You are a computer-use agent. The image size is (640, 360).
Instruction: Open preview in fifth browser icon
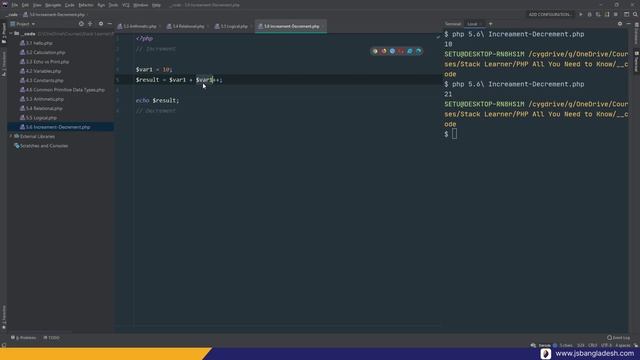(x=410, y=51)
